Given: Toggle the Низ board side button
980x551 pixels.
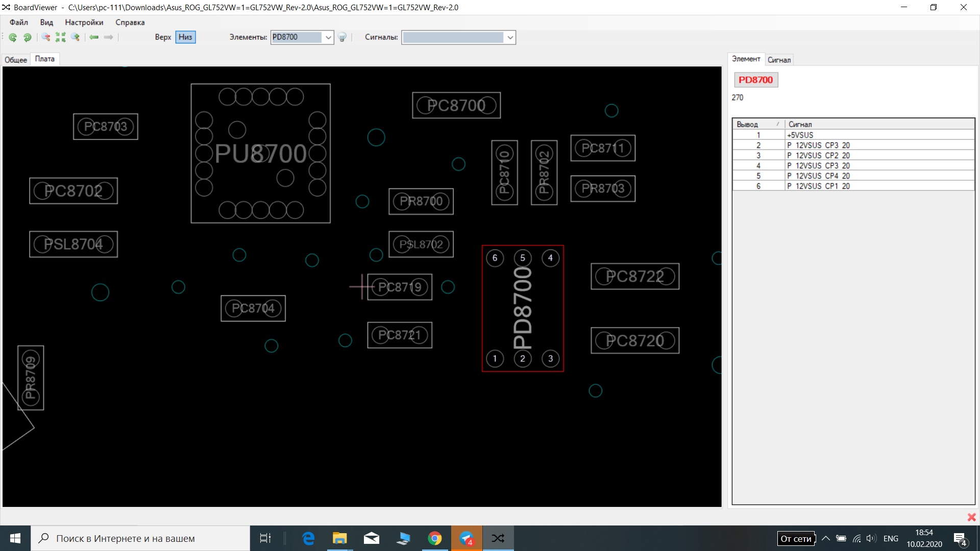Looking at the screenshot, I should point(185,37).
